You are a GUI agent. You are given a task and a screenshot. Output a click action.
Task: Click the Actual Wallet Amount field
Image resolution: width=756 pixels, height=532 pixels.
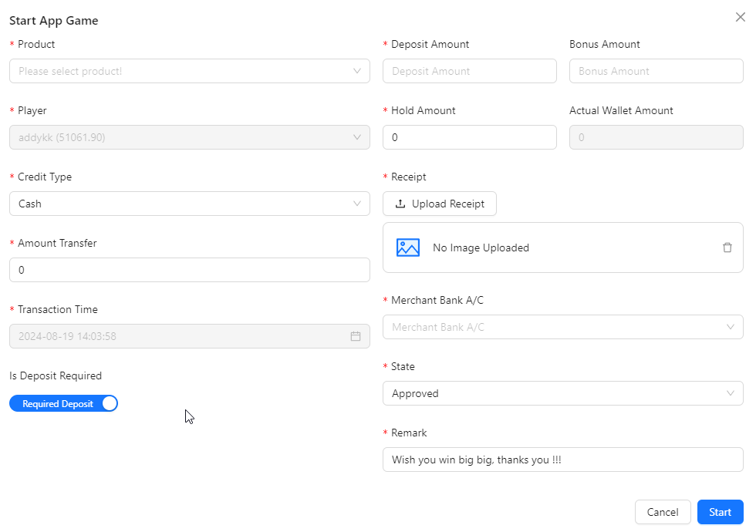tap(656, 137)
